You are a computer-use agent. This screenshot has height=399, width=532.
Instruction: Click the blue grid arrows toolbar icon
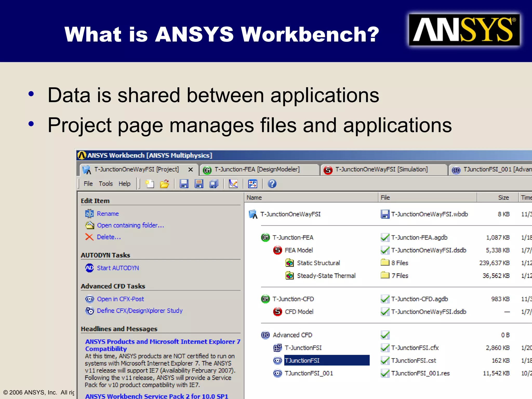point(252,184)
